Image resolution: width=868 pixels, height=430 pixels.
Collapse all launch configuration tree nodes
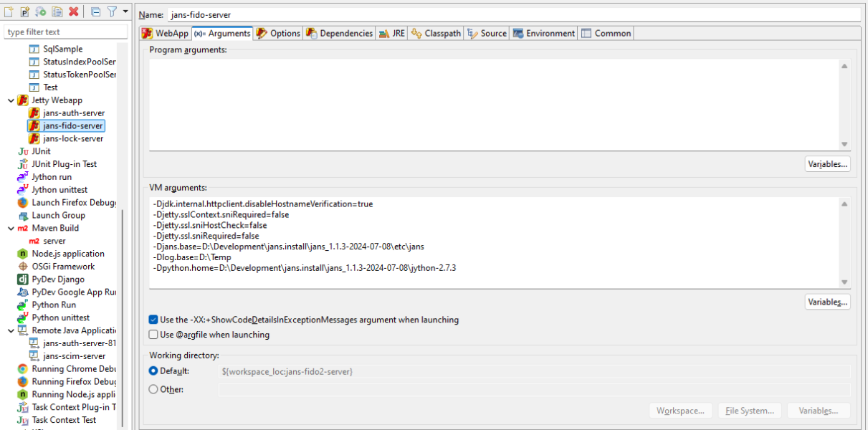pyautogui.click(x=95, y=11)
